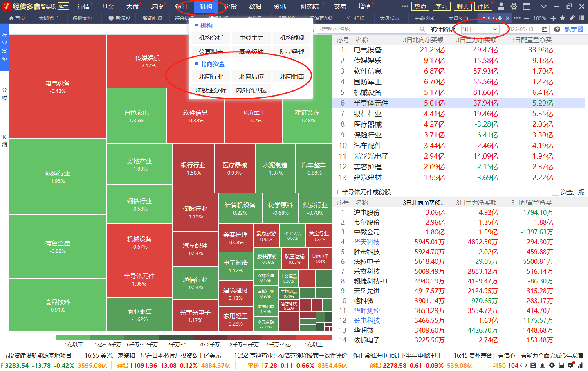Click the 社区 button
Image resolution: width=588 pixels, height=371 pixels.
pos(483,7)
